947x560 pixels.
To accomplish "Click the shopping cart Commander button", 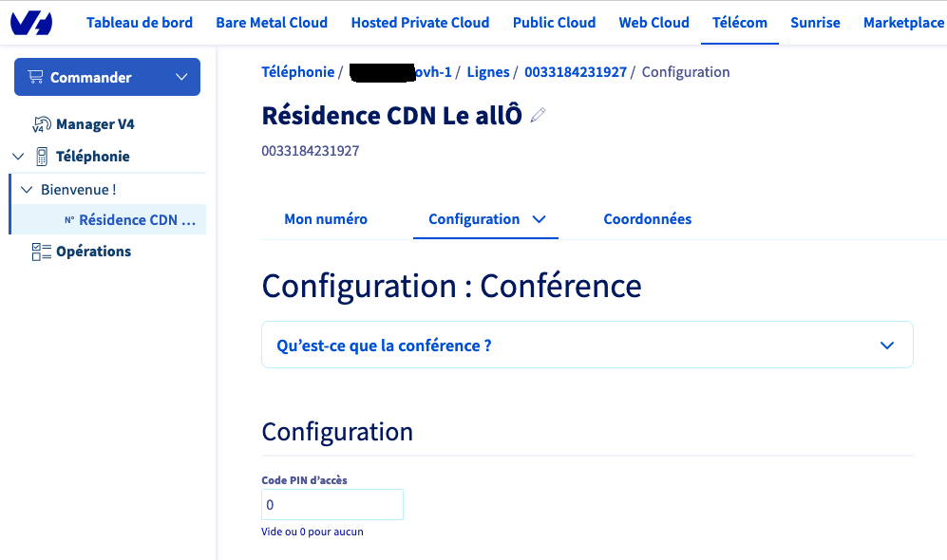I will 106,77.
